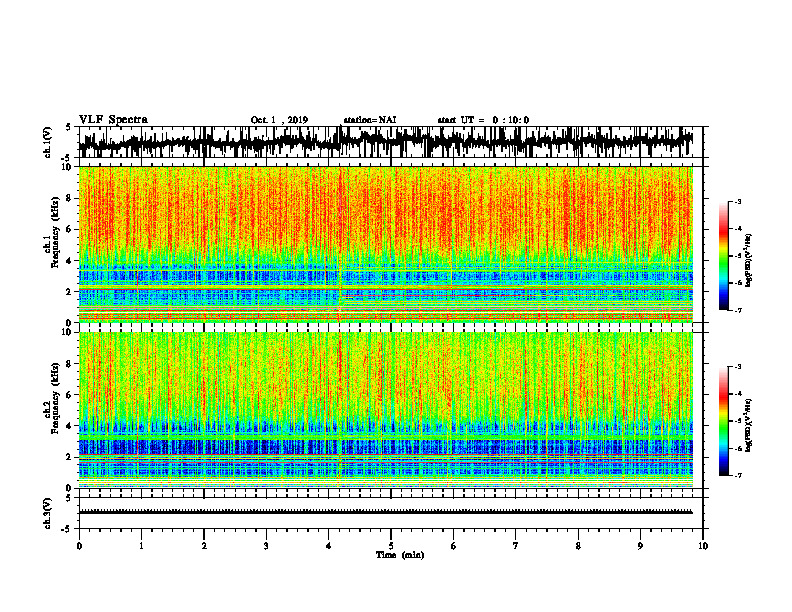Click time axis tick label "1"
The image size is (792, 612).
(141, 546)
